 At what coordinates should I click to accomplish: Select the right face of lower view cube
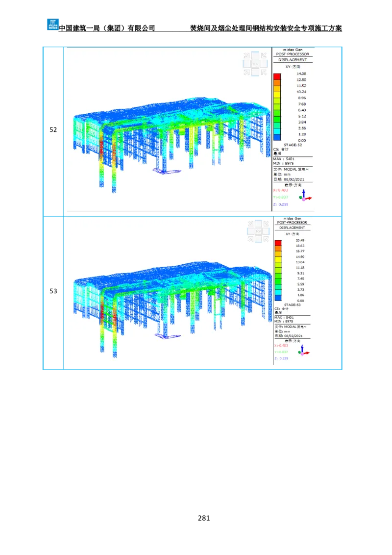coord(266,230)
